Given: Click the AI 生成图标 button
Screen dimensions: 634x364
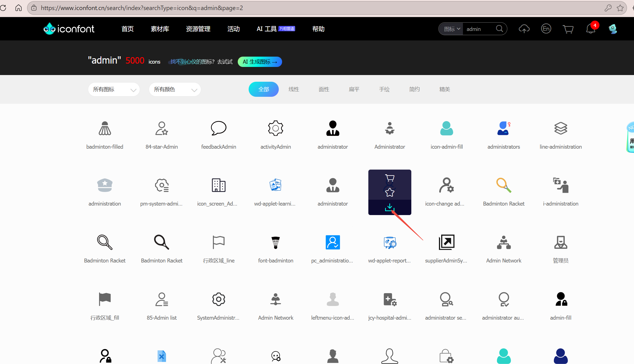Looking at the screenshot, I should 260,62.
